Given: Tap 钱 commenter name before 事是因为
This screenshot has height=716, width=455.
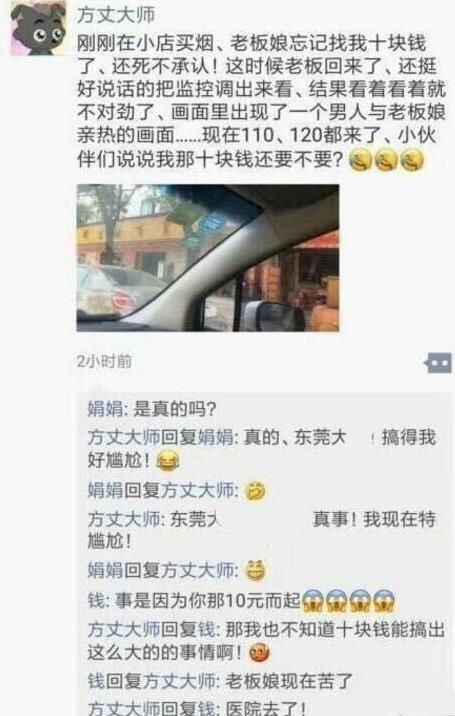Looking at the screenshot, I should pyautogui.click(x=96, y=600).
